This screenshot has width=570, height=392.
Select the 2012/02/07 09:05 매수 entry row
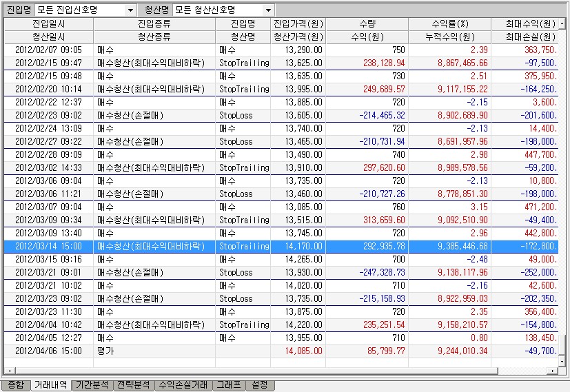click(x=276, y=50)
